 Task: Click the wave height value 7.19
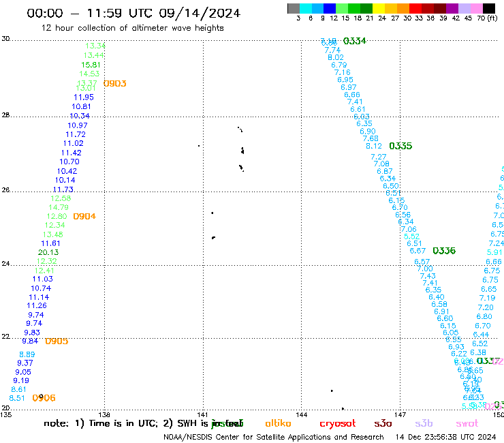(x=487, y=299)
